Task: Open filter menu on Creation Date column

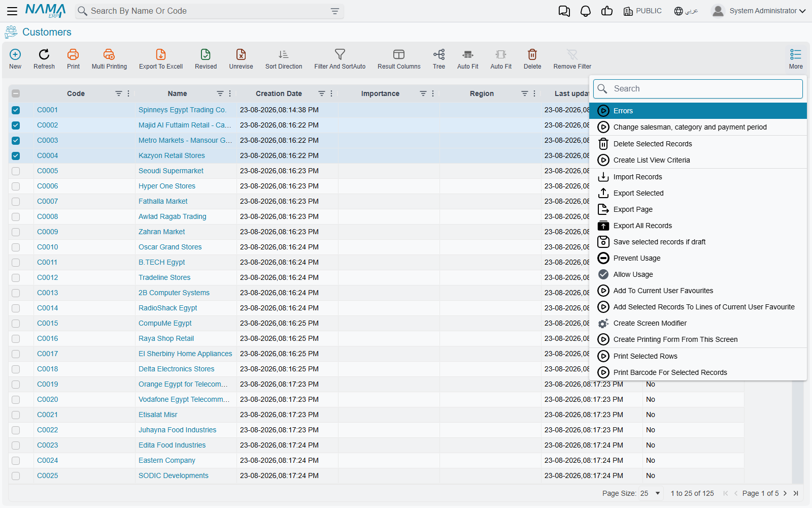Action: [322, 93]
